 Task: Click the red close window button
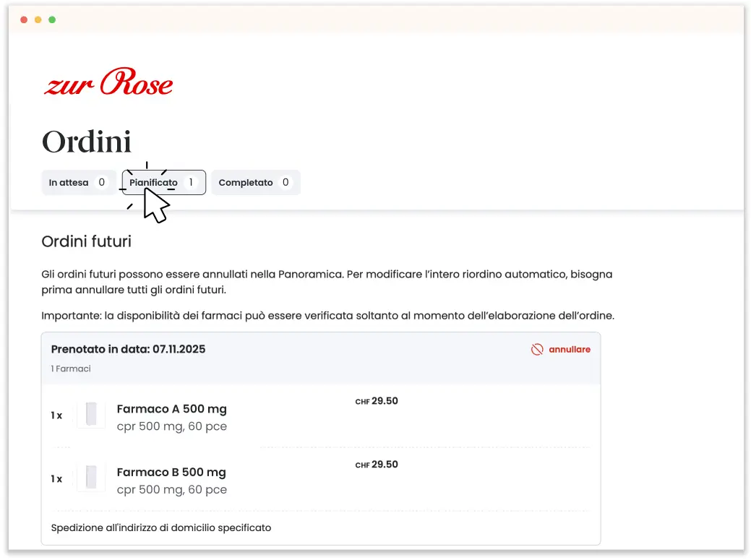pos(24,20)
